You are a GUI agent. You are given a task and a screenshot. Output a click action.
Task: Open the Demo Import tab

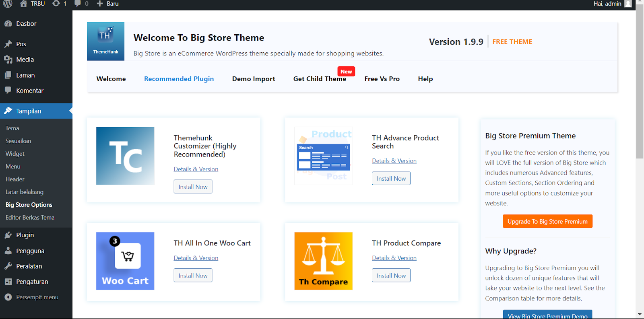click(254, 79)
